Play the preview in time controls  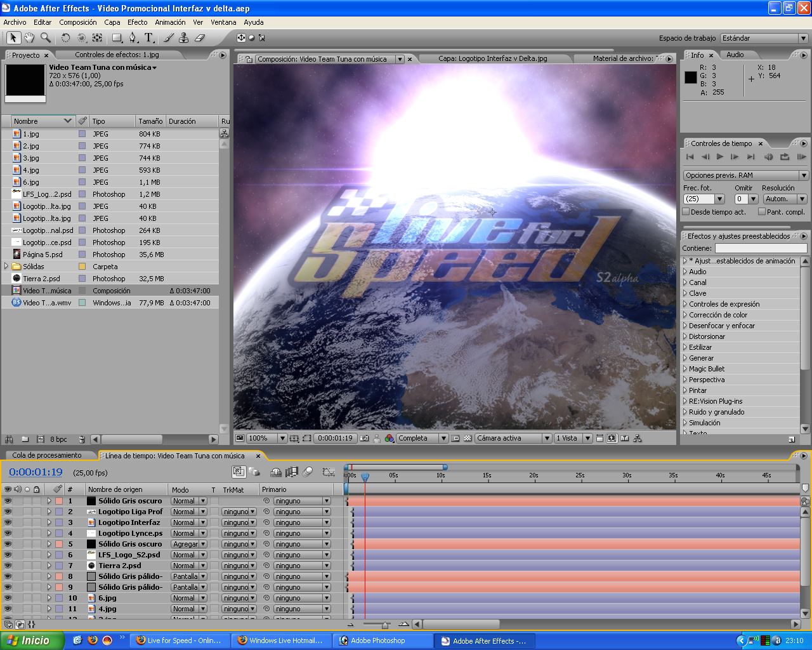(720, 157)
